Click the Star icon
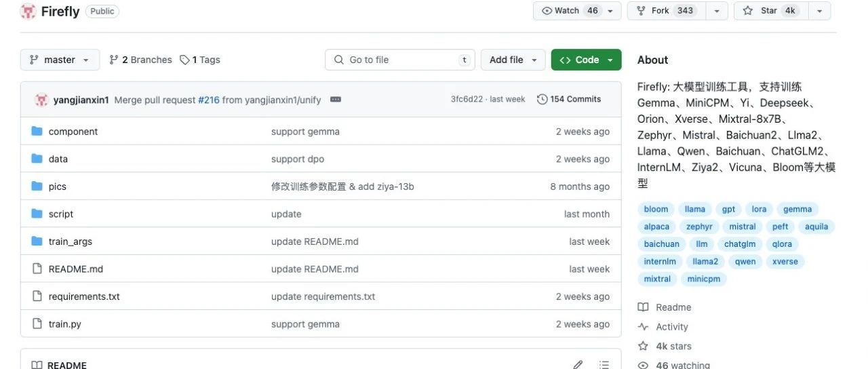Screen dimensions: 868x369 coord(747,11)
